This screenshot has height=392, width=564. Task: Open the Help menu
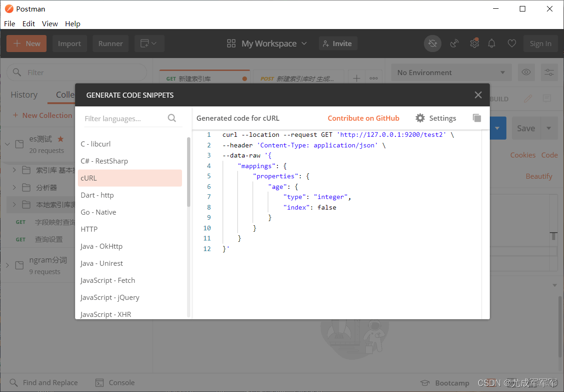tap(72, 23)
